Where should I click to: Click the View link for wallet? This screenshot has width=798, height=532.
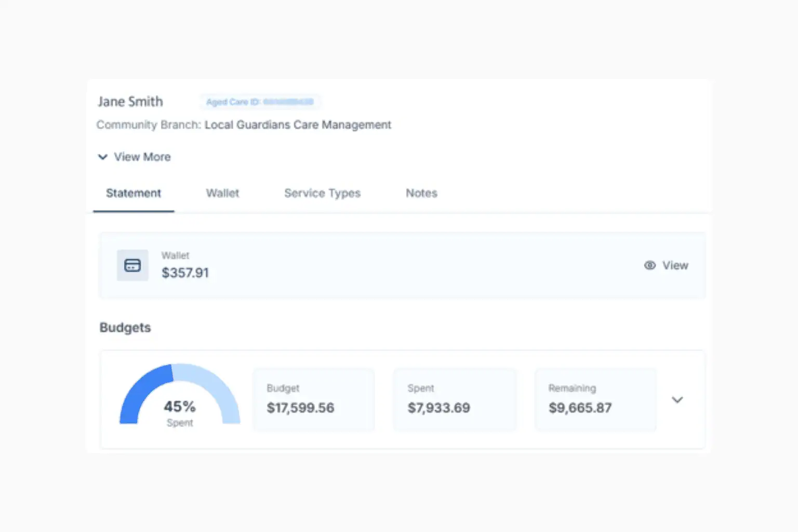[667, 265]
